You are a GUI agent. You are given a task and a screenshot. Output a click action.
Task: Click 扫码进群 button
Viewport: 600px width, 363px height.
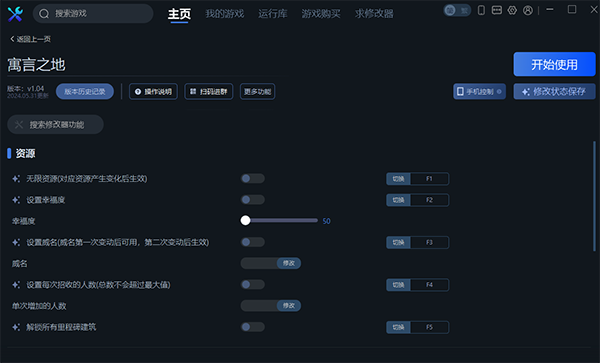(x=209, y=91)
